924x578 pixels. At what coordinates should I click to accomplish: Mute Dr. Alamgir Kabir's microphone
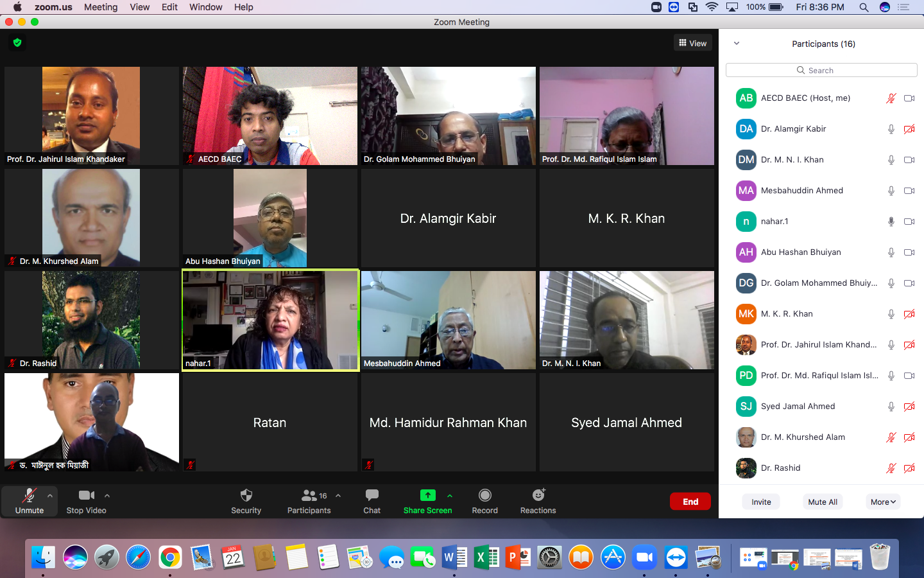tap(891, 129)
